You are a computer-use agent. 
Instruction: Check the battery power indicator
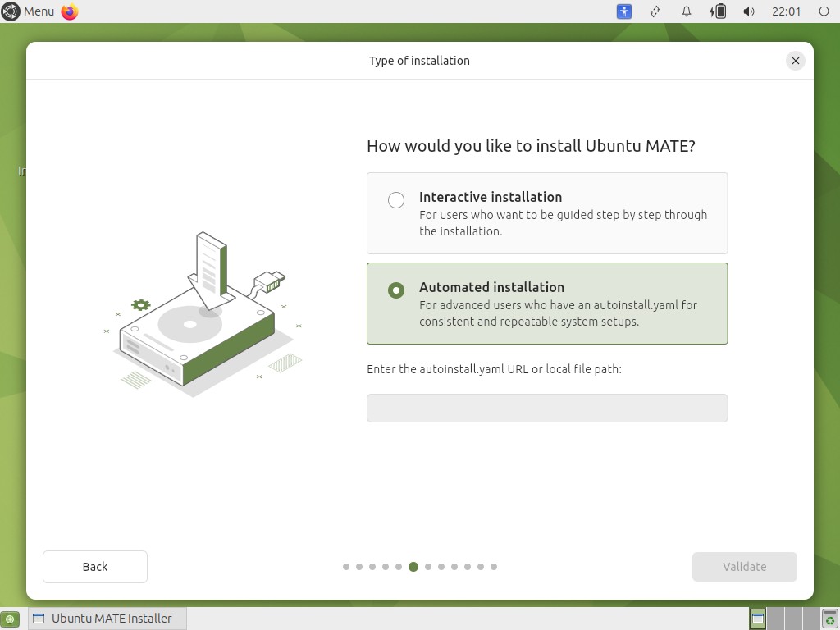coord(718,11)
